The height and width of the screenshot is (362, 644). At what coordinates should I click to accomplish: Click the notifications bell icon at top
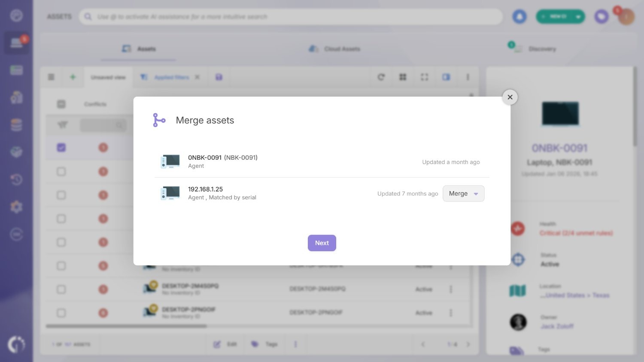[519, 16]
